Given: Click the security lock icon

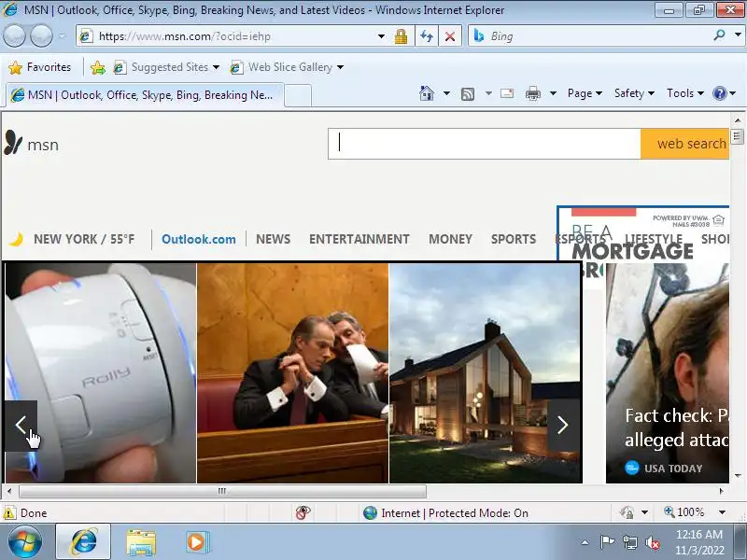Looking at the screenshot, I should pos(401,36).
